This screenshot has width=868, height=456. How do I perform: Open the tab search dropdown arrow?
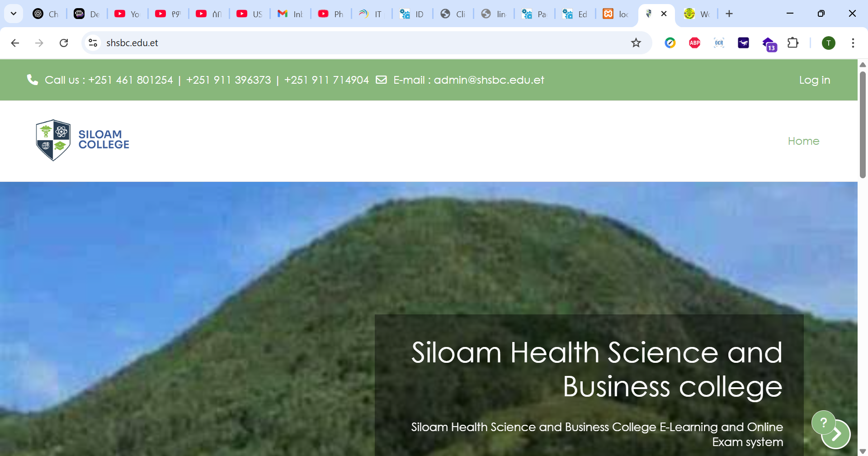click(14, 14)
